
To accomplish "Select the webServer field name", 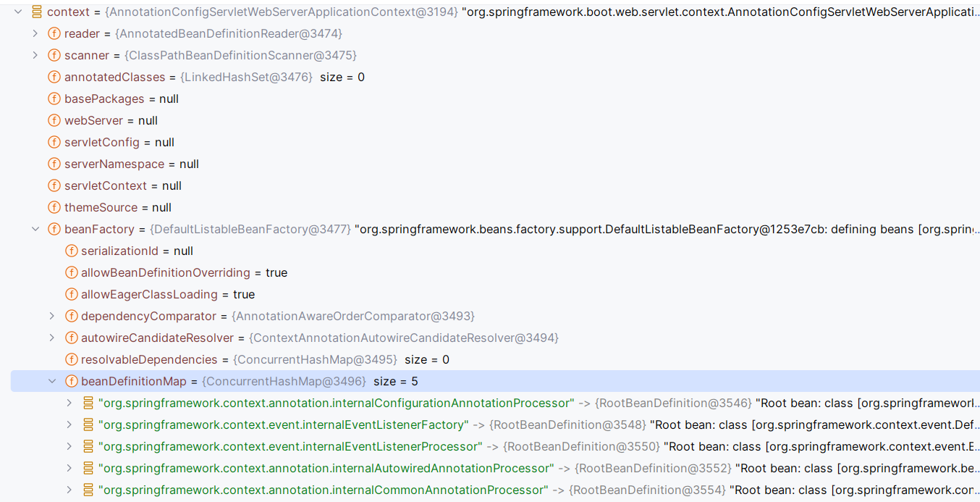I will (94, 120).
